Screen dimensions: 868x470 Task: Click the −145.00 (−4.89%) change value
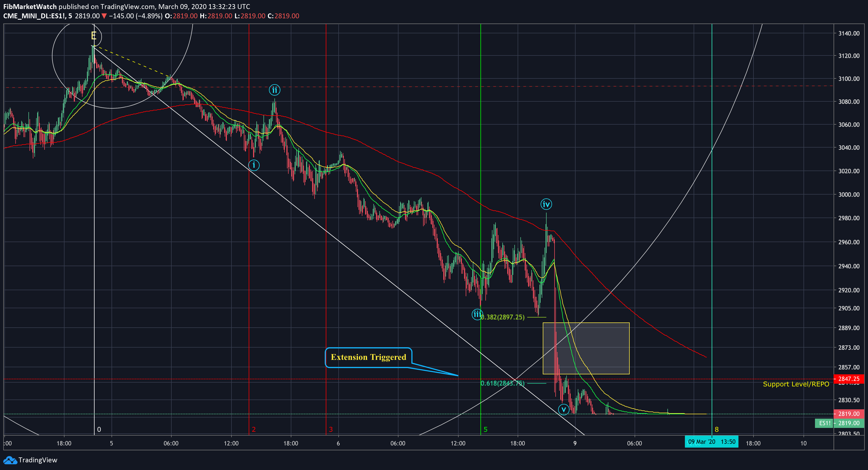point(136,16)
